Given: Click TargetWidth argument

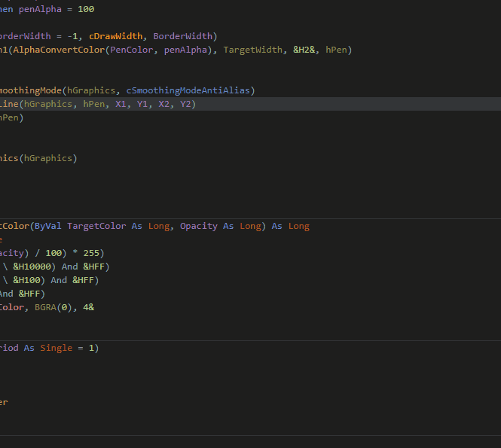Looking at the screenshot, I should pos(252,50).
